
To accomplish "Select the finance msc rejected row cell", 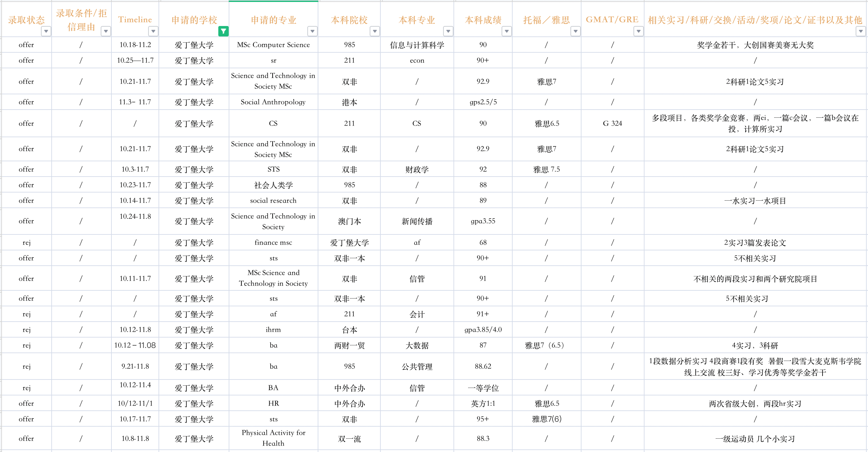I will pyautogui.click(x=274, y=242).
